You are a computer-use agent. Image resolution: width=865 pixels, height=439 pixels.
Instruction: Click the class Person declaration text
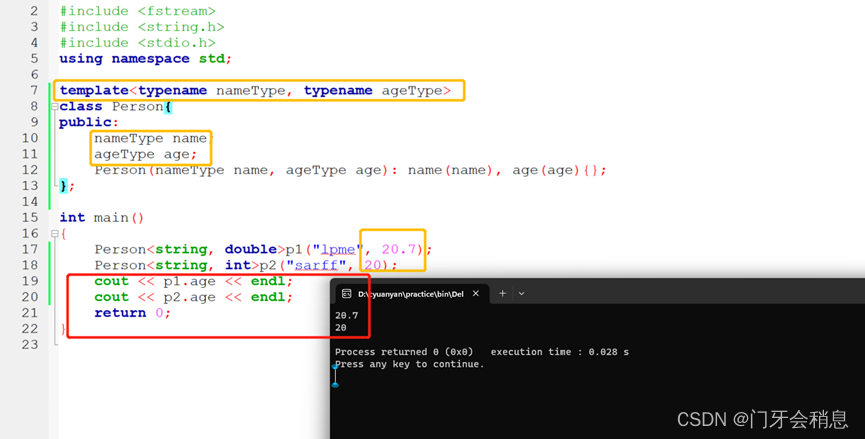(x=116, y=106)
